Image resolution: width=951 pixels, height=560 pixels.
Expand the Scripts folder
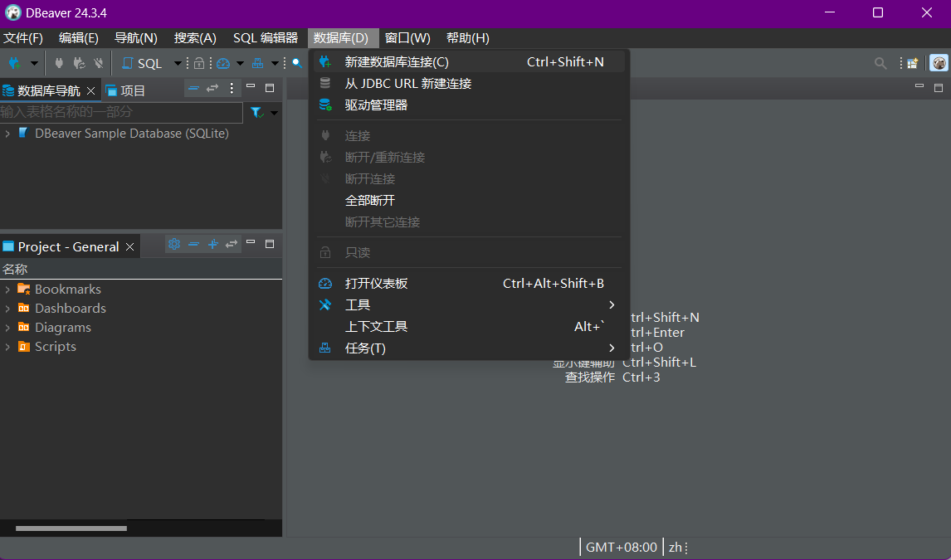coord(7,347)
